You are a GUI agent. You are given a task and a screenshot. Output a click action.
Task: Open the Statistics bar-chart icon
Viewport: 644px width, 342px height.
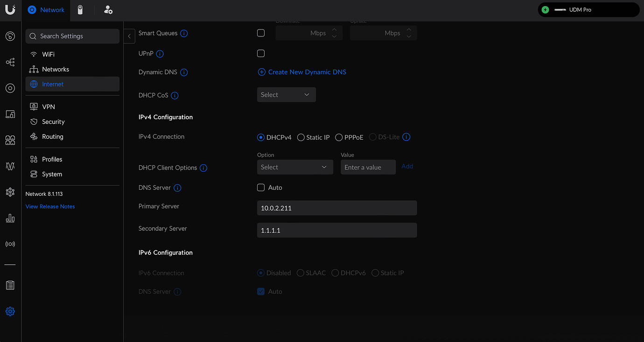[x=10, y=218]
